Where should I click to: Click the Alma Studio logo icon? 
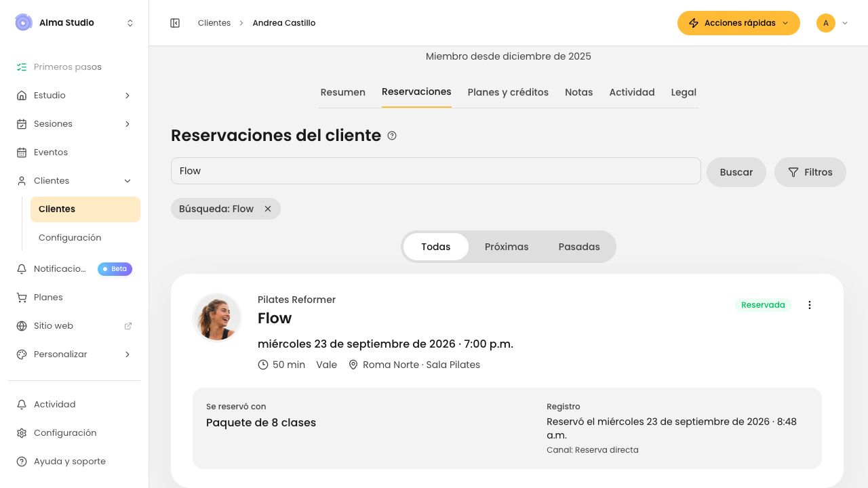point(24,22)
